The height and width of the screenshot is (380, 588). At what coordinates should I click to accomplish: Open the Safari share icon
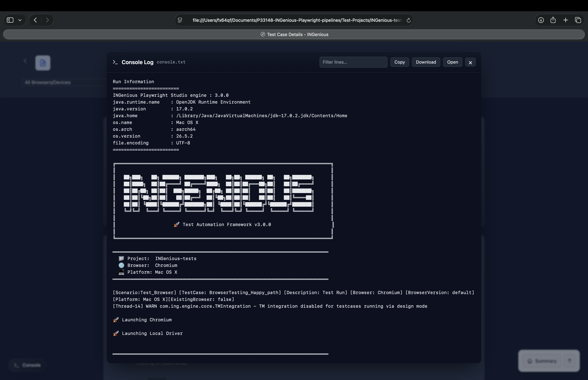[x=553, y=20]
